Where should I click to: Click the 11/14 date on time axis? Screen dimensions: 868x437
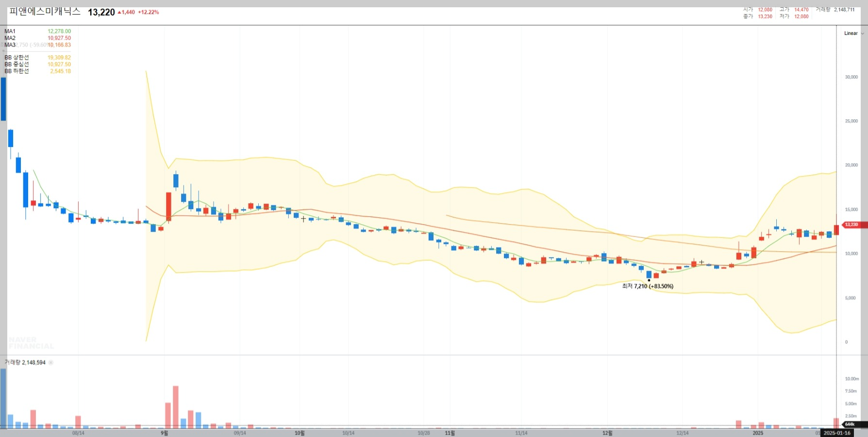coord(521,433)
